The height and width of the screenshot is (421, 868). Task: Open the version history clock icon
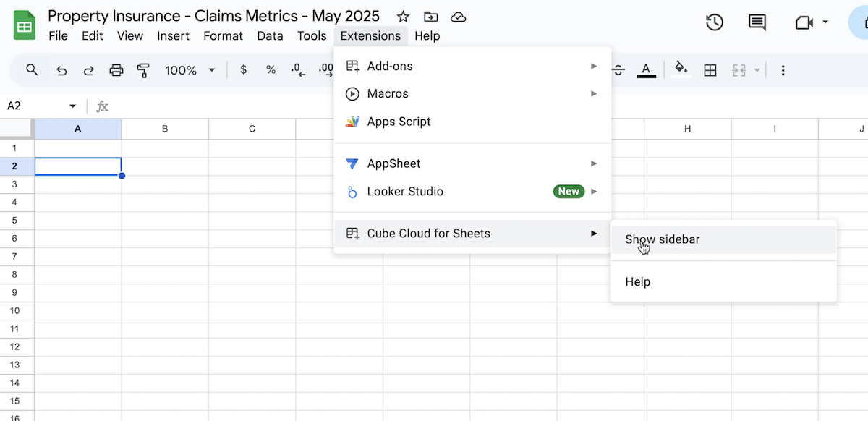(715, 22)
